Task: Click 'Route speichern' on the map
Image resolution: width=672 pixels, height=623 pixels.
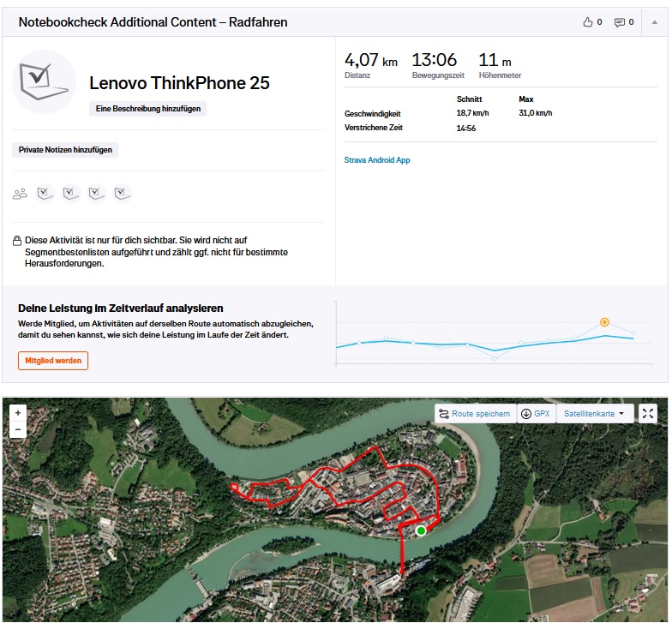Action: (x=474, y=414)
